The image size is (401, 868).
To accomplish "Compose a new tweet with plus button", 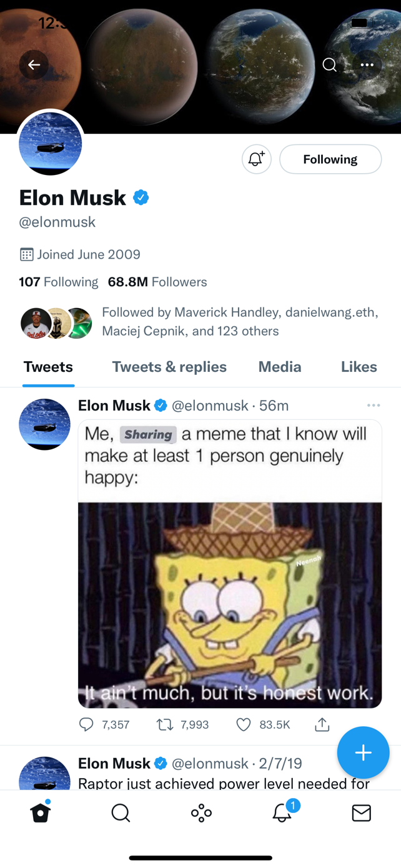I will (x=363, y=752).
